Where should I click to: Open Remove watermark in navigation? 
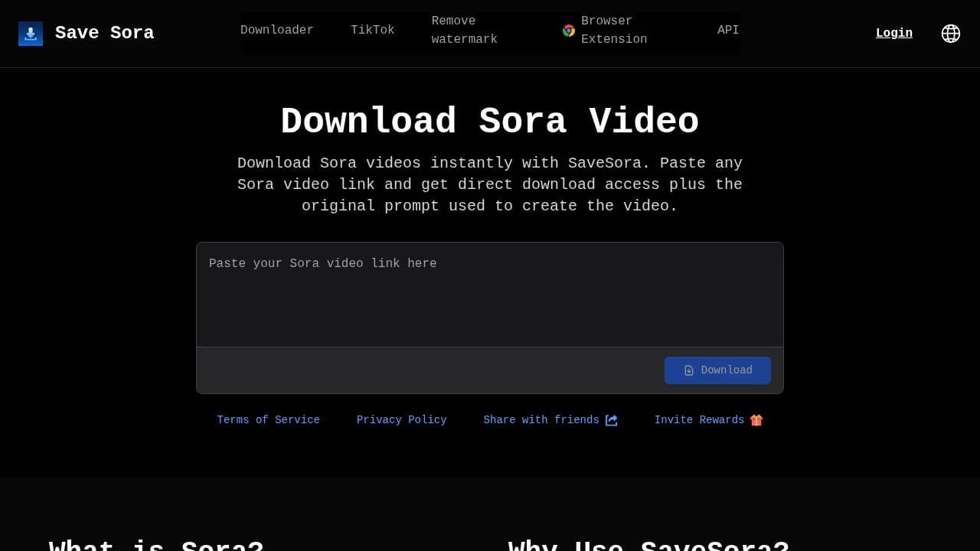[x=465, y=31]
